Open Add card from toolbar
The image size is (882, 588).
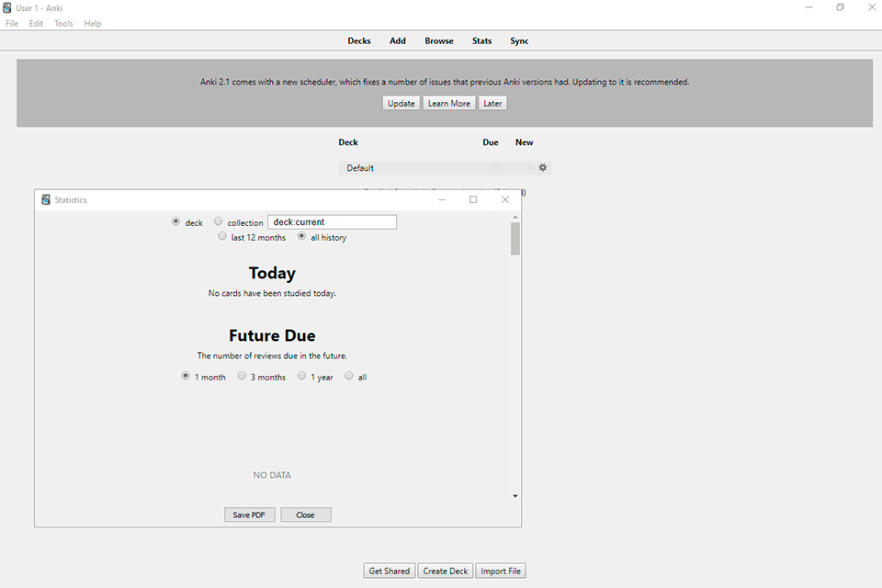(x=398, y=41)
